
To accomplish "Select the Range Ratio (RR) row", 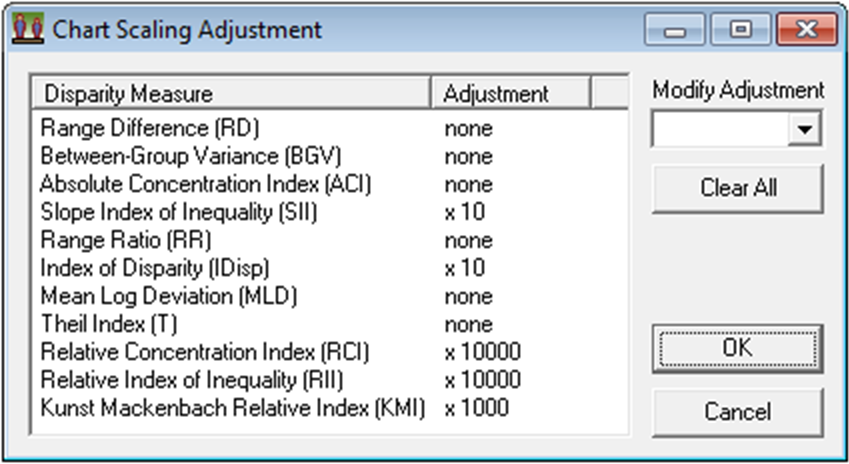I will tap(126, 240).
